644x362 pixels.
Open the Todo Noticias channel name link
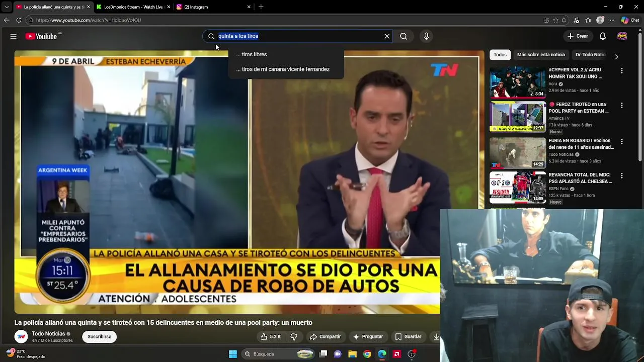[48, 334]
